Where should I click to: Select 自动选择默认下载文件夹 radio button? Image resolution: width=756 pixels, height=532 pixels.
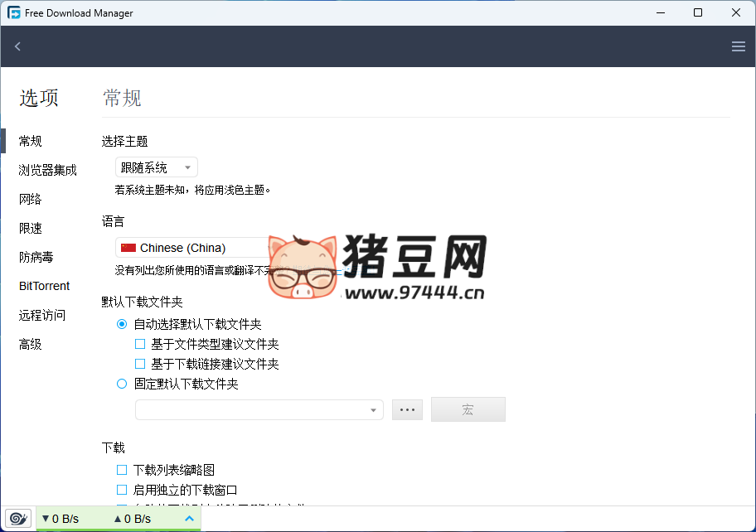pyautogui.click(x=122, y=324)
